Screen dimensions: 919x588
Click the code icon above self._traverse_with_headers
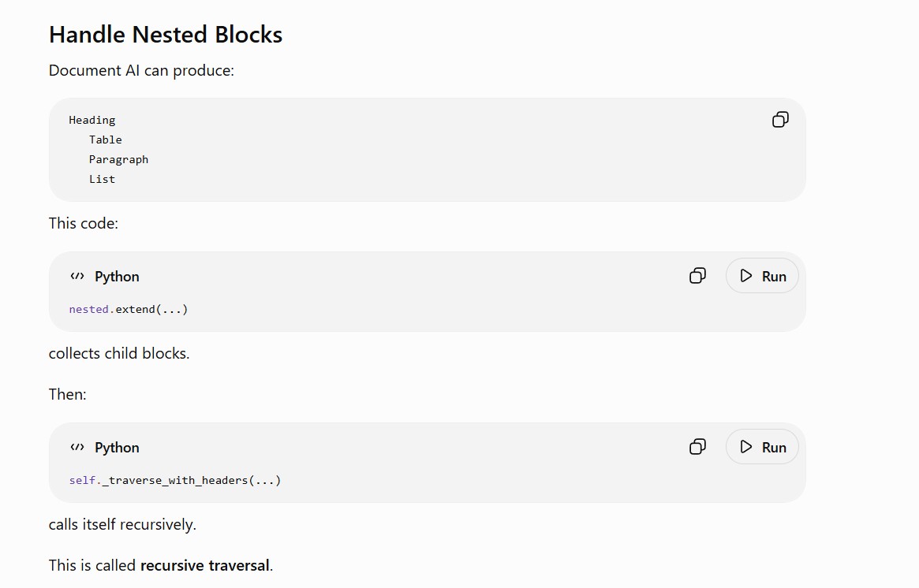(x=77, y=447)
